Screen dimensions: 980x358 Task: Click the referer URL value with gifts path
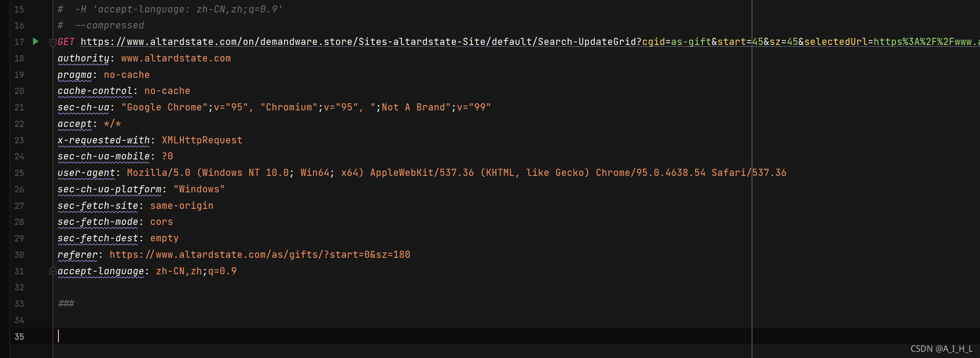260,255
